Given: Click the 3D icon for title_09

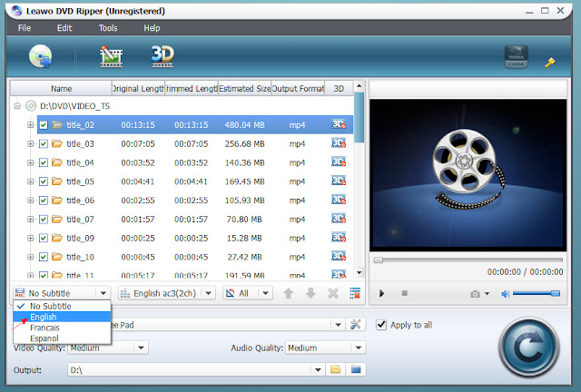Looking at the screenshot, I should (339, 238).
